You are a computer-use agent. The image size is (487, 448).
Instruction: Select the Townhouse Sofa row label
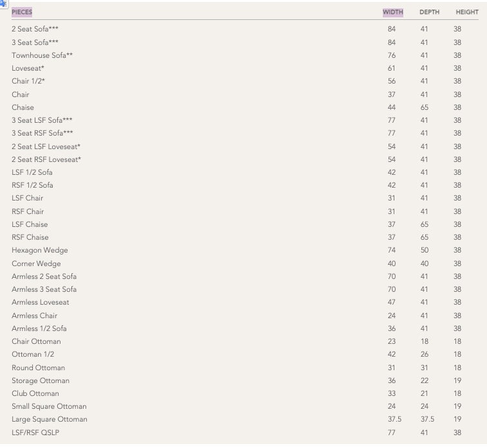click(42, 55)
